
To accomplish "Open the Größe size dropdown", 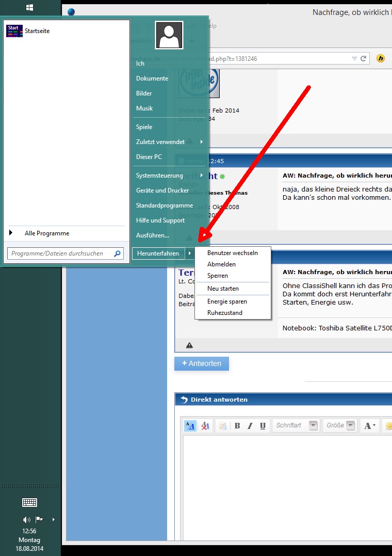I will [340, 425].
